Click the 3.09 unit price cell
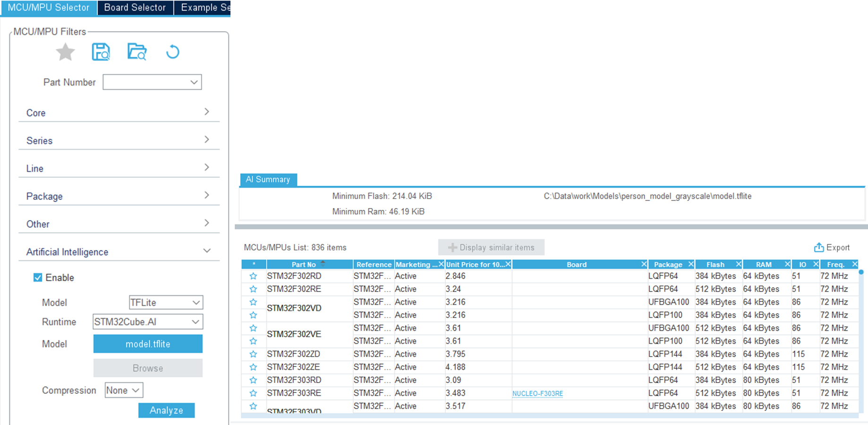868x425 pixels. coord(478,380)
